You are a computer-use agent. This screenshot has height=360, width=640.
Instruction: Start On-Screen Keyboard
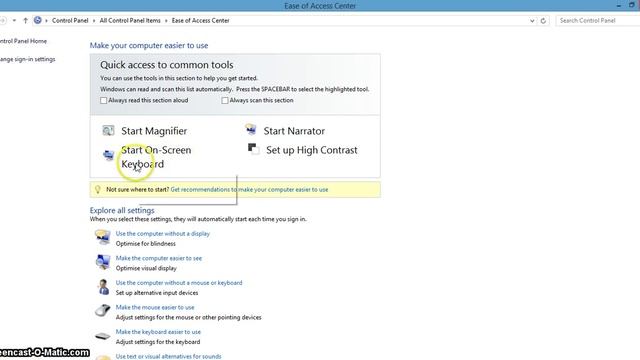pyautogui.click(x=156, y=157)
